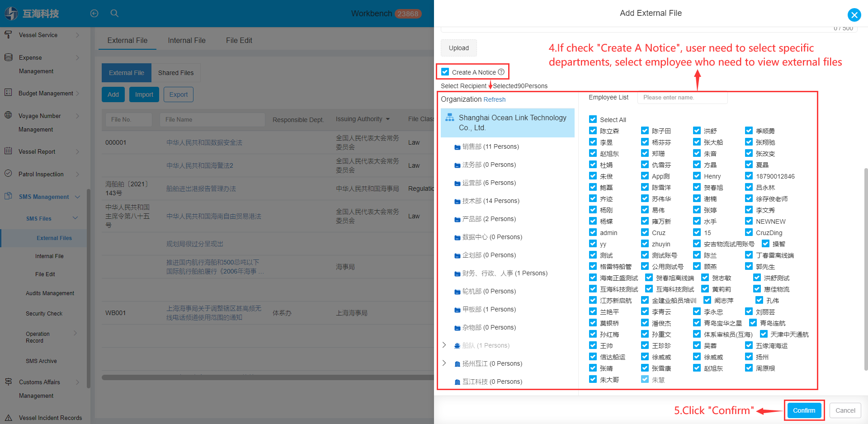The height and width of the screenshot is (424, 868).
Task: Expand Operation Record submenu chevron
Action: click(x=75, y=333)
